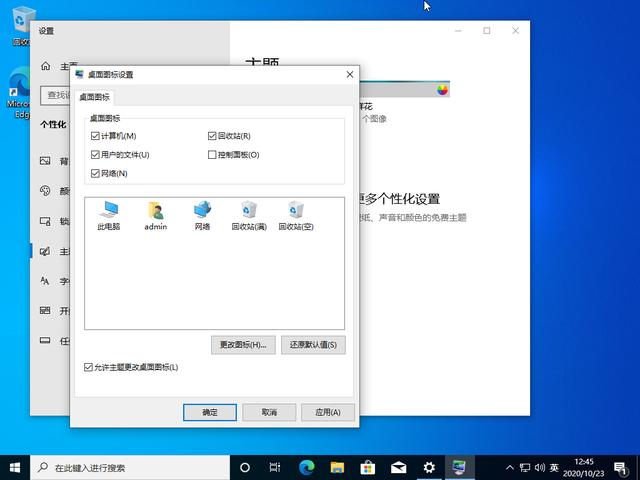640x480 pixels.
Task: Open the Windows Start button
Action: coord(15,468)
